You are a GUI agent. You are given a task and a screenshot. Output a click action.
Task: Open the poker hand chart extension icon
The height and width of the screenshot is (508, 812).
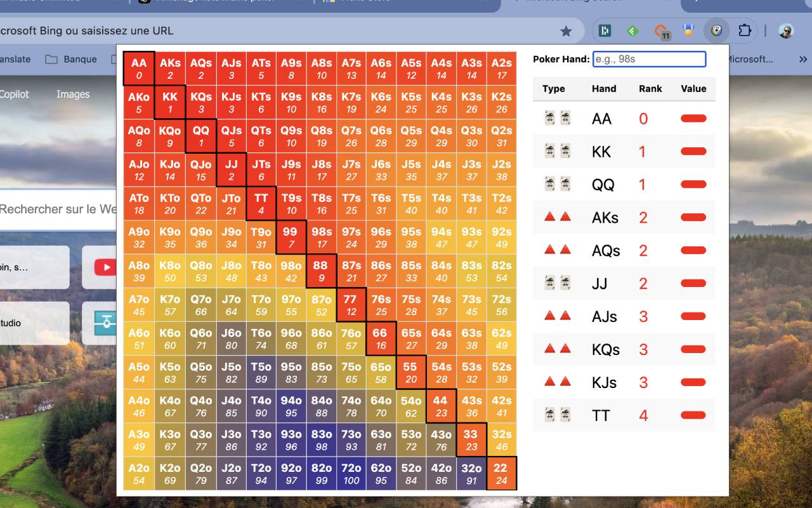pos(716,30)
